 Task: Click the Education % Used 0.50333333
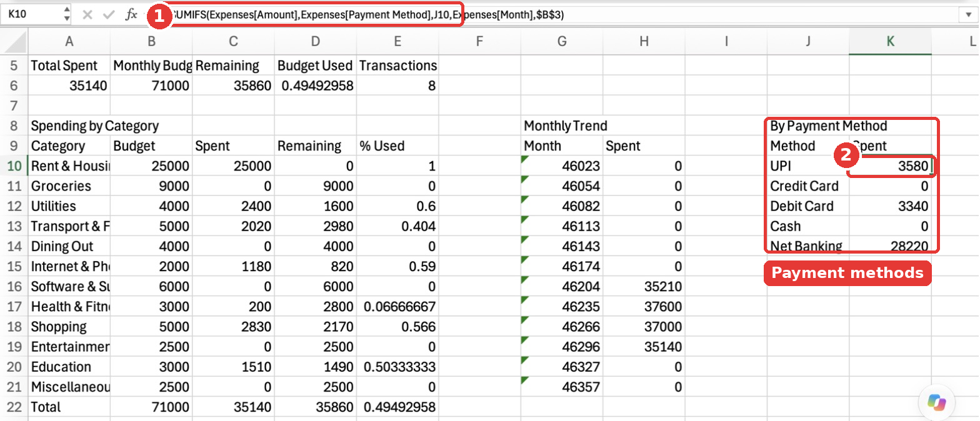point(397,367)
